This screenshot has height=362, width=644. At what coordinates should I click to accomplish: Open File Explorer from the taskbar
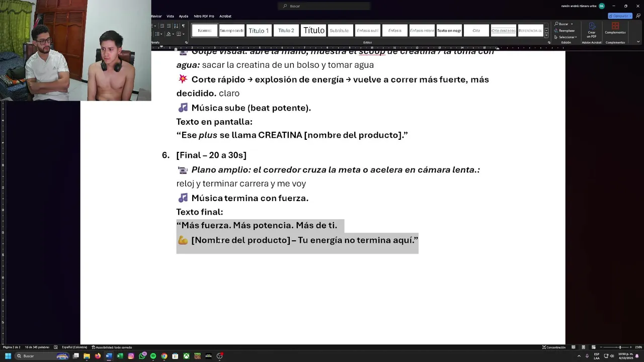(87, 356)
